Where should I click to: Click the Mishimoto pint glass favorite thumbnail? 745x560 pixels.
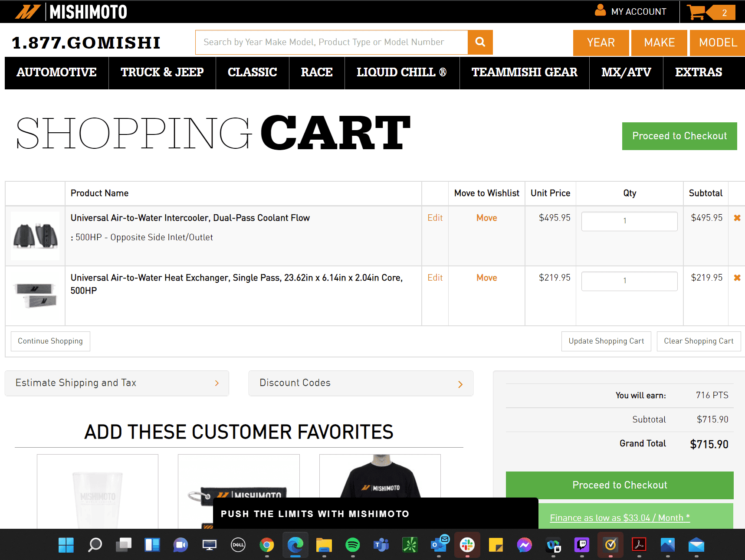[x=98, y=491]
